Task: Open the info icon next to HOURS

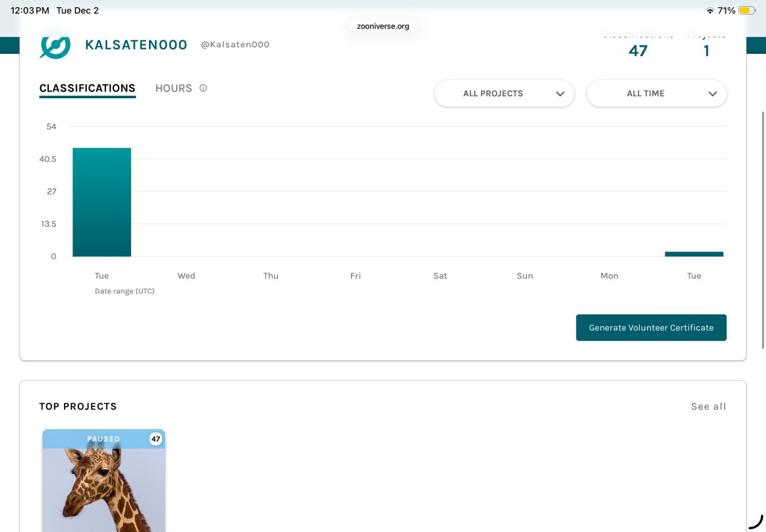Action: point(203,88)
